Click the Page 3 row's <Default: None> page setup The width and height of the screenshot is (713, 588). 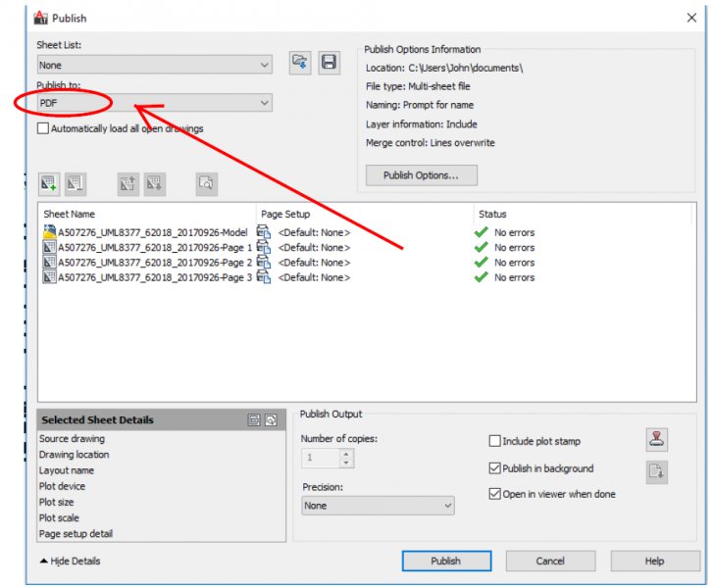tap(314, 277)
